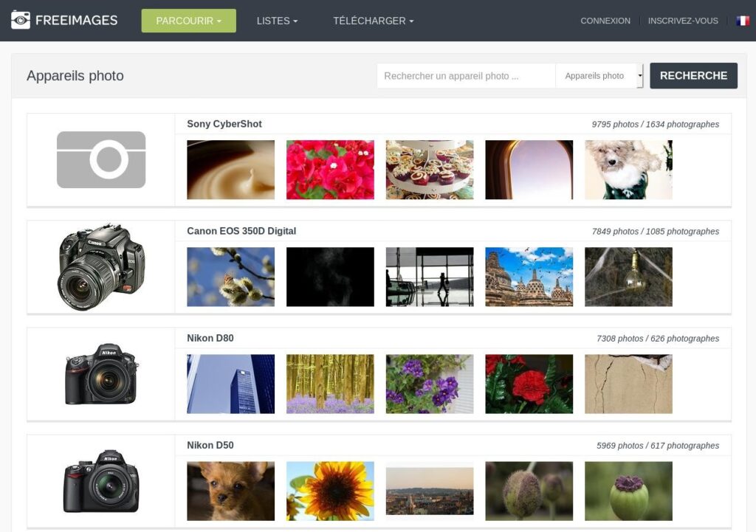Click the CONNEXION link
Viewport: 756px width, 532px height.
pyautogui.click(x=605, y=21)
